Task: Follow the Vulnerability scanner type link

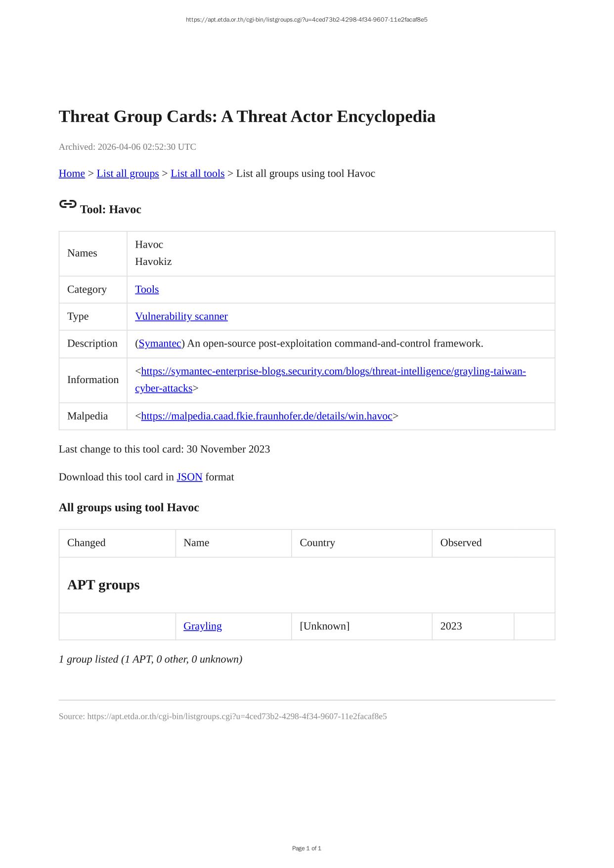Action: point(181,316)
